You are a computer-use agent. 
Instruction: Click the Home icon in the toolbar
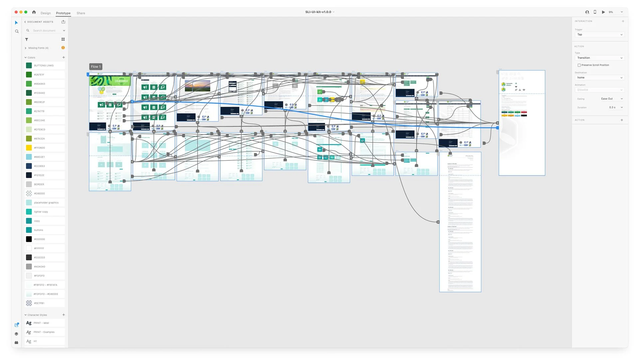tap(34, 12)
